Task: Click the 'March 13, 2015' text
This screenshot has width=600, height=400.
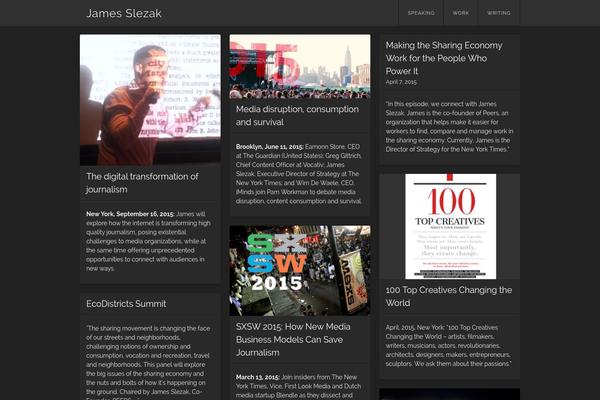Action: click(x=258, y=377)
